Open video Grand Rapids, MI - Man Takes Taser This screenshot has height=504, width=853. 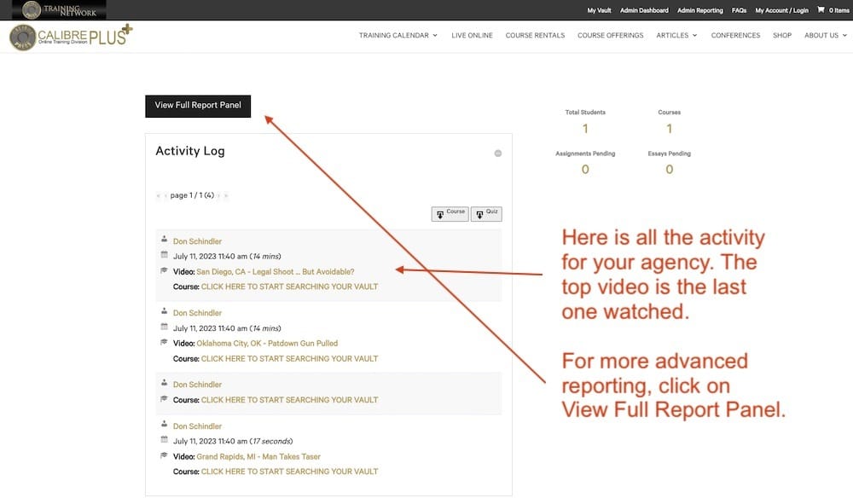click(x=258, y=457)
